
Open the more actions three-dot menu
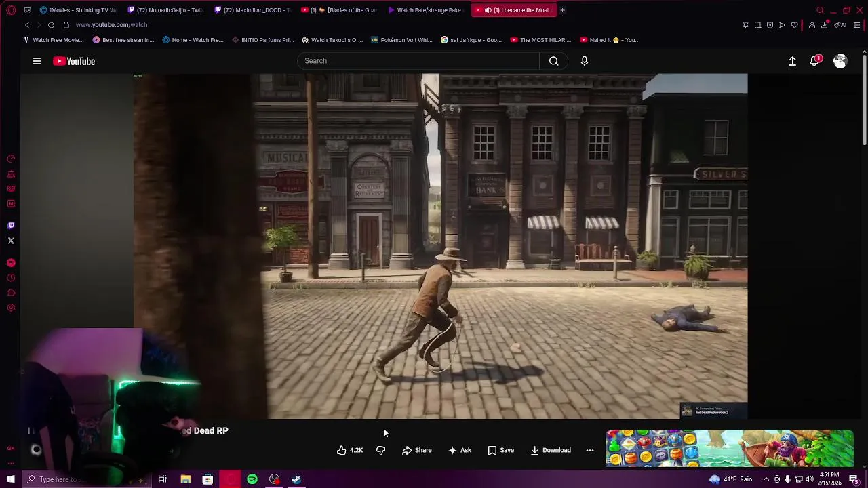tap(590, 450)
